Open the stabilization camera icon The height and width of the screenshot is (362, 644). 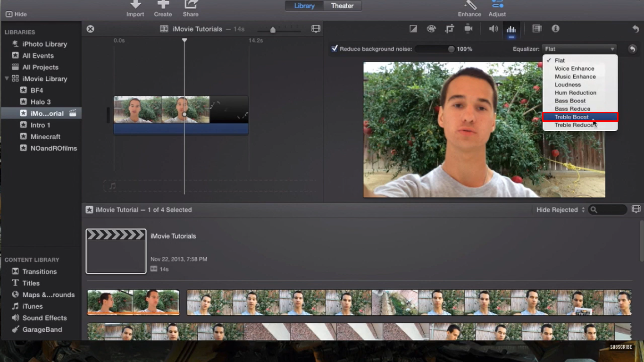(468, 29)
